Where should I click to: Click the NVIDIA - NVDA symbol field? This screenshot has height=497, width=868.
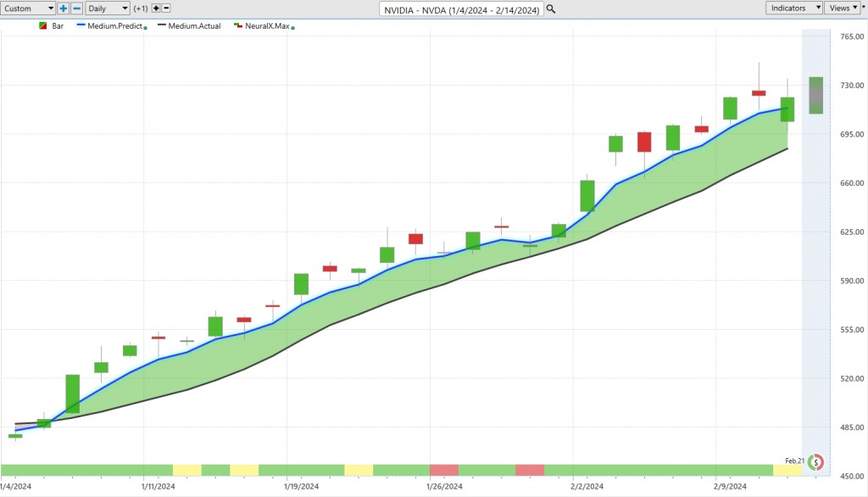(x=461, y=9)
